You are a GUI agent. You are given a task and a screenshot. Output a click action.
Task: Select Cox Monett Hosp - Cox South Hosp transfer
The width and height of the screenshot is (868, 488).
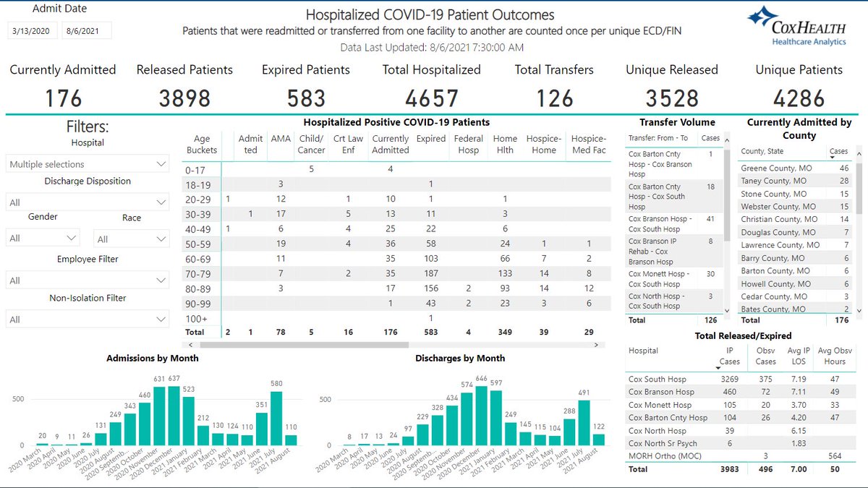tap(674, 279)
